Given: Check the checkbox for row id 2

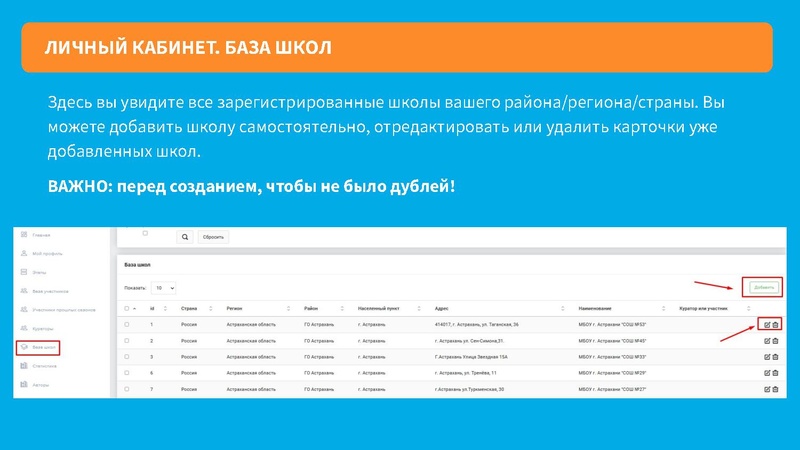Looking at the screenshot, I should coord(127,341).
